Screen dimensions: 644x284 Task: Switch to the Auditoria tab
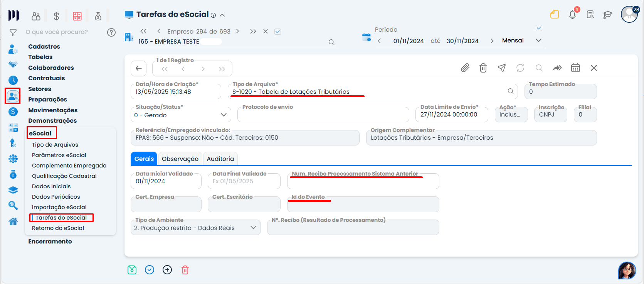220,159
